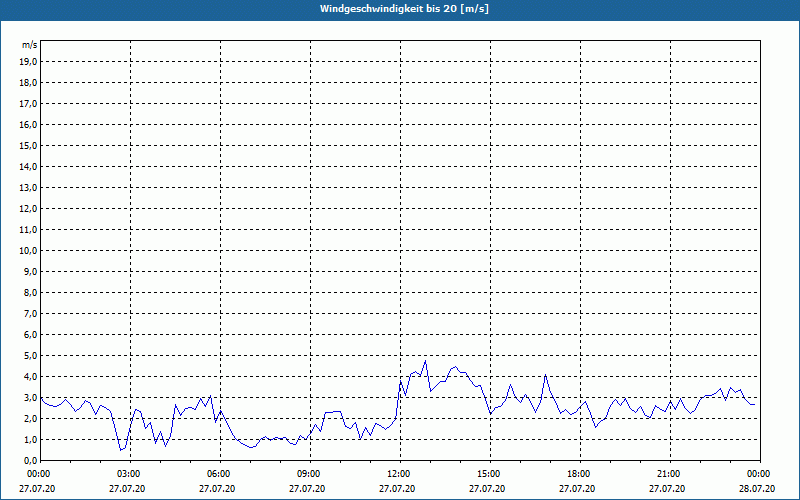Click the lowest dip of the curve before 03:00
800x500 pixels.
click(121, 450)
